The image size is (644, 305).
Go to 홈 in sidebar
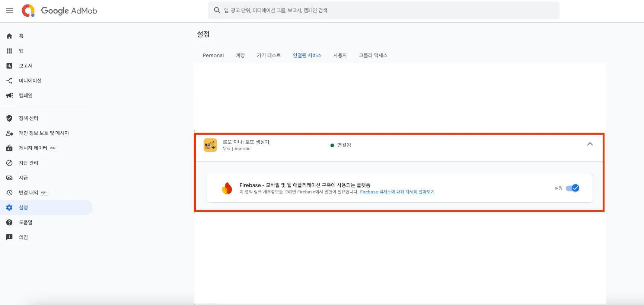pos(21,36)
